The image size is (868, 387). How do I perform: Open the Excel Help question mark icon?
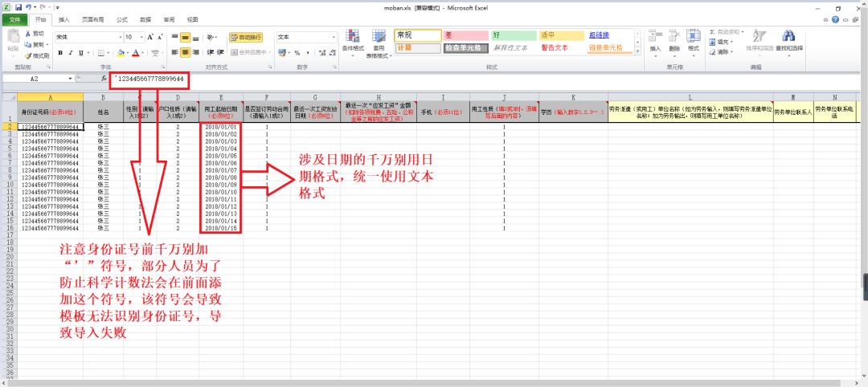[835, 19]
